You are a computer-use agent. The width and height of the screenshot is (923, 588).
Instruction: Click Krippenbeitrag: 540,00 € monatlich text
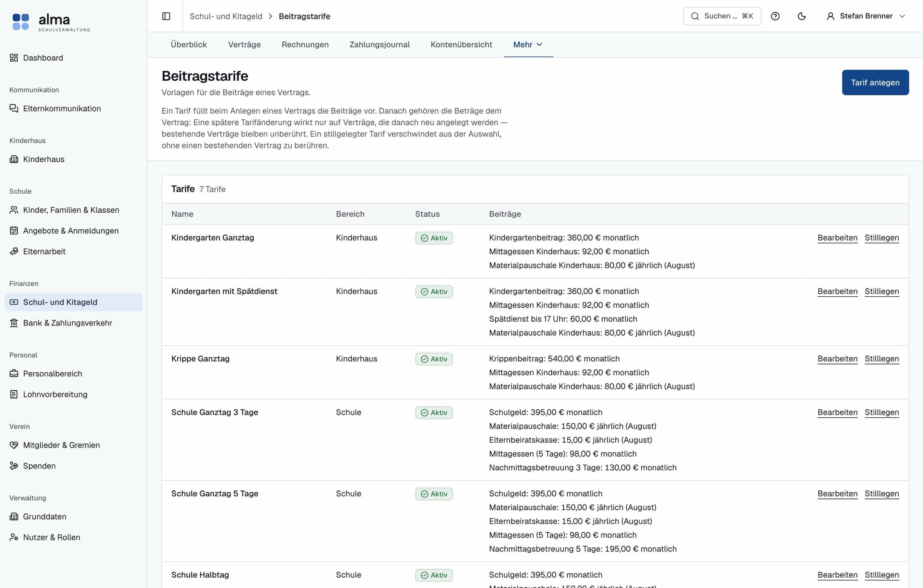554,359
